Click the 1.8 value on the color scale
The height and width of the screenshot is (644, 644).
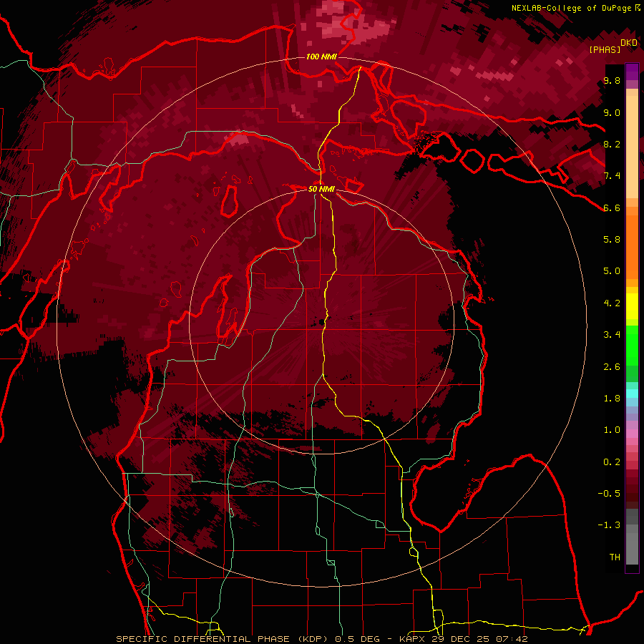(x=612, y=399)
